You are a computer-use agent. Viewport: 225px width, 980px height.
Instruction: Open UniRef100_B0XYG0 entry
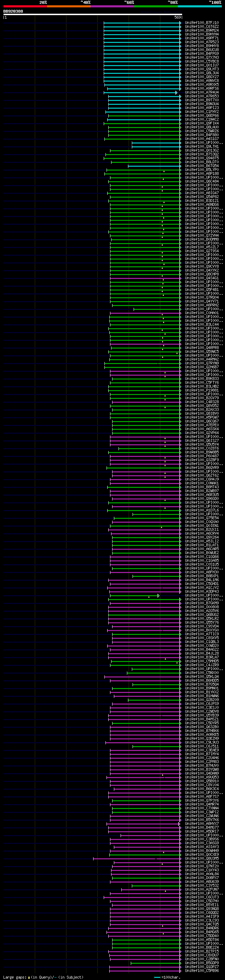(x=202, y=630)
